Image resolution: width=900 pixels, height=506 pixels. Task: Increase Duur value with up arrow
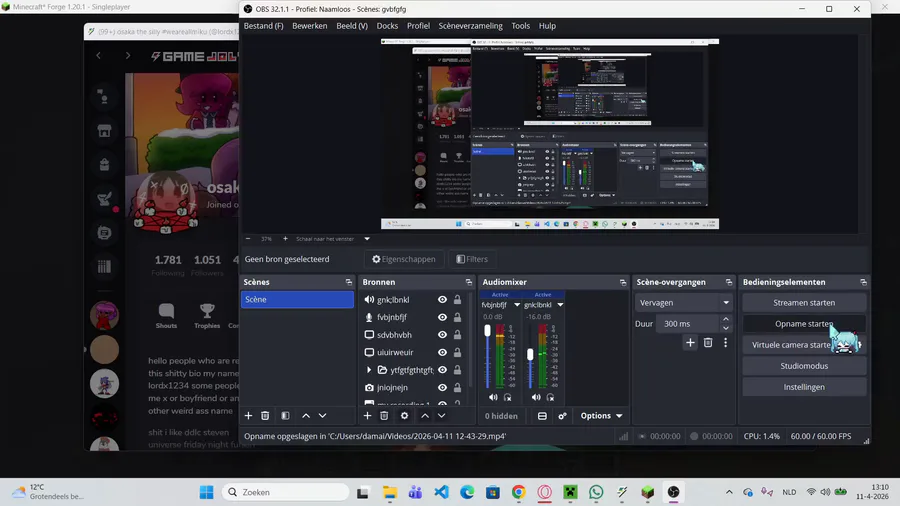coord(726,319)
